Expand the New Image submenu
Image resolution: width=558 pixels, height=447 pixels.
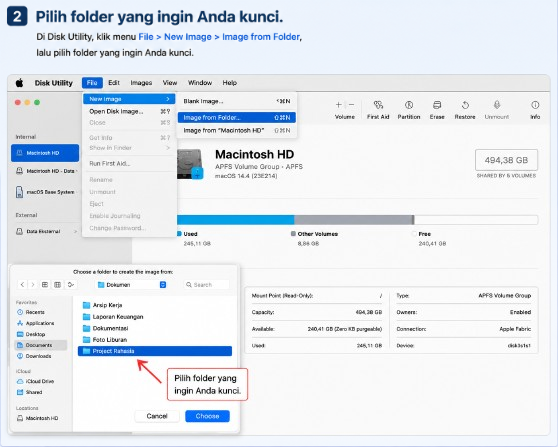(x=129, y=99)
